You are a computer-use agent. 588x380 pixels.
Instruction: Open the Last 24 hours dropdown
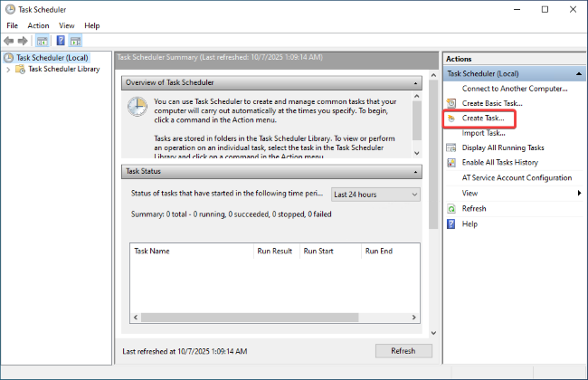click(x=375, y=195)
